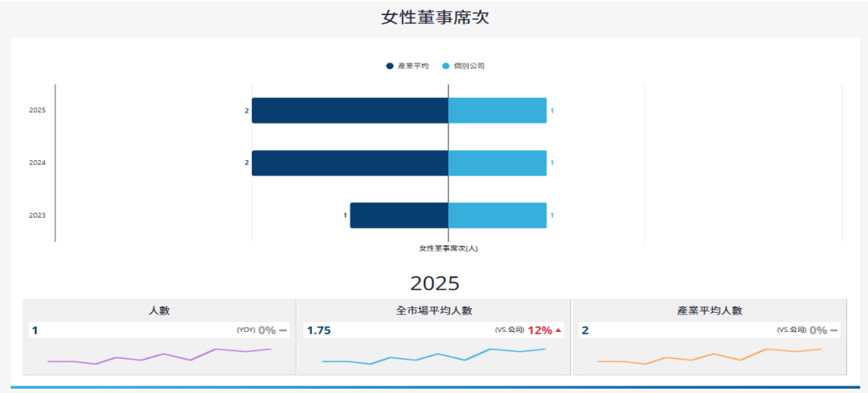This screenshot has height=393, width=868.
Task: Click the blue sparkline in 全市場平均人數 card
Action: pos(434,355)
